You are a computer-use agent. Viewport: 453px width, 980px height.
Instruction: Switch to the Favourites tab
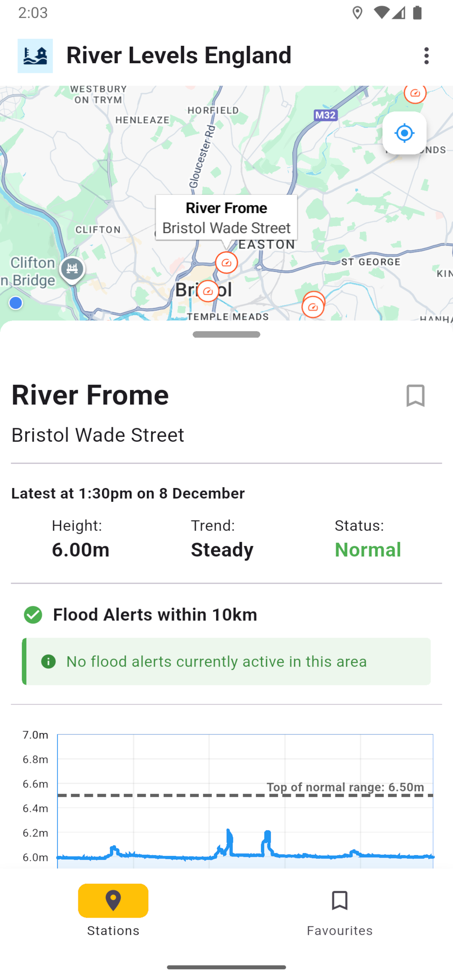tap(340, 912)
